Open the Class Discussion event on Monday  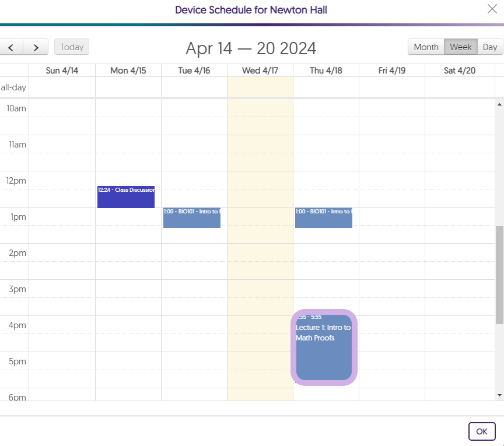tap(126, 197)
